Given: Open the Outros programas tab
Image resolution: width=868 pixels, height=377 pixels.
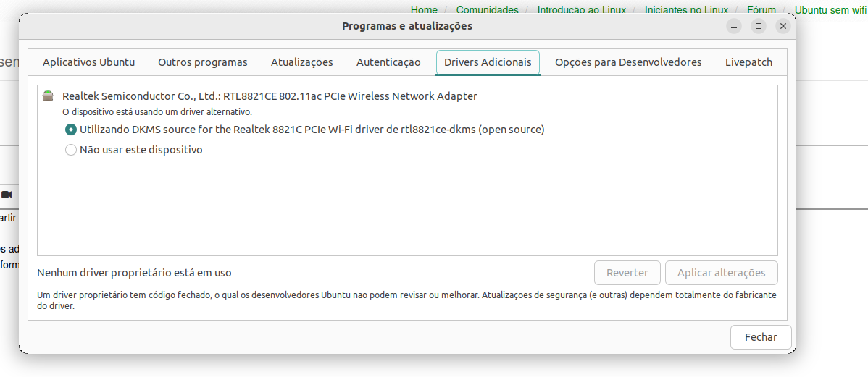Looking at the screenshot, I should (203, 62).
